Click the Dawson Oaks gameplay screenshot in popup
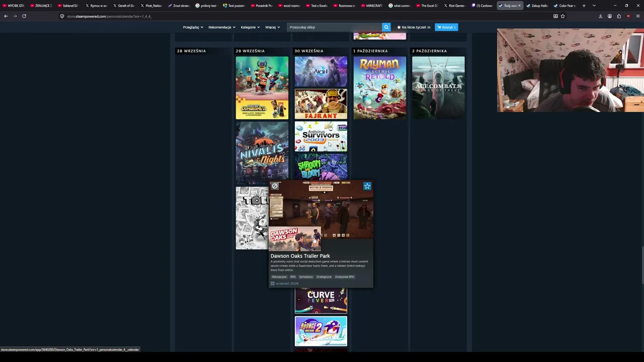This screenshot has width=644, height=362. click(321, 210)
